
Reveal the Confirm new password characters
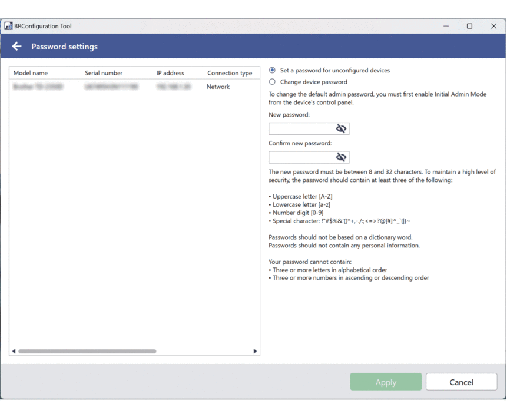click(341, 157)
